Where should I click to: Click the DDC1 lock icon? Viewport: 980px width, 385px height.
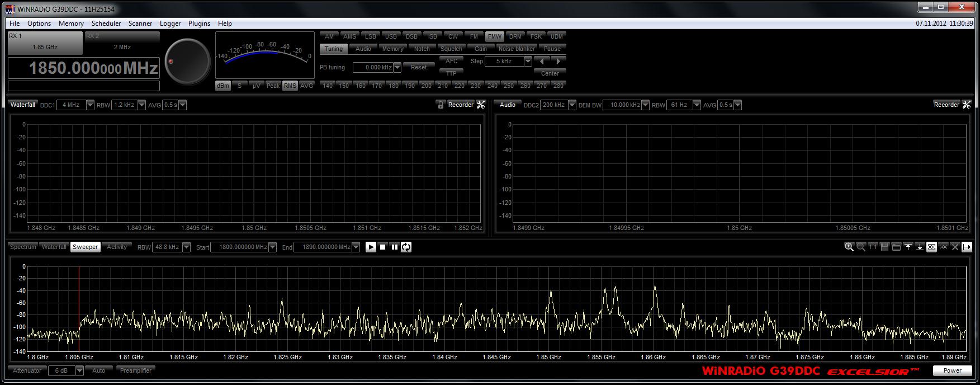pyautogui.click(x=441, y=105)
